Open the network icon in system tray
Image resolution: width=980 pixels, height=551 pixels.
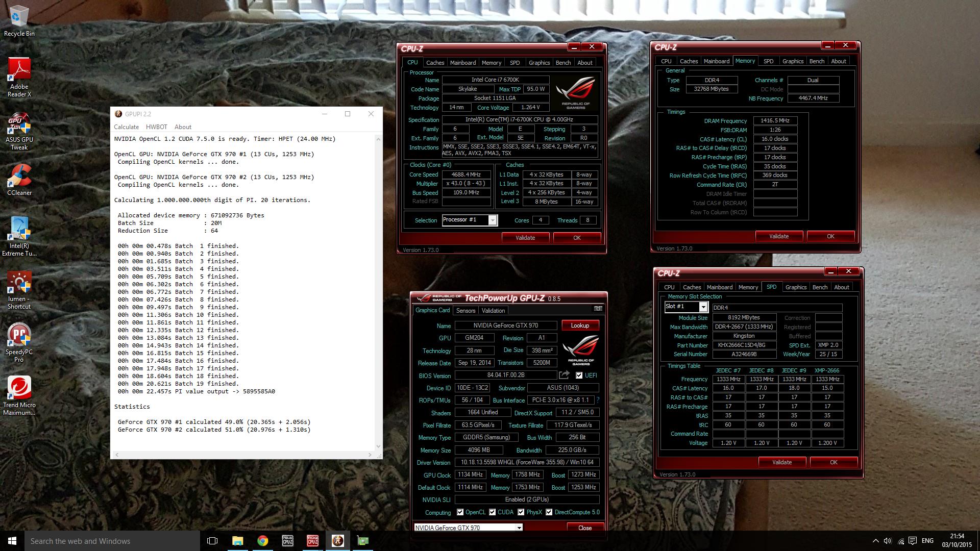coord(901,541)
